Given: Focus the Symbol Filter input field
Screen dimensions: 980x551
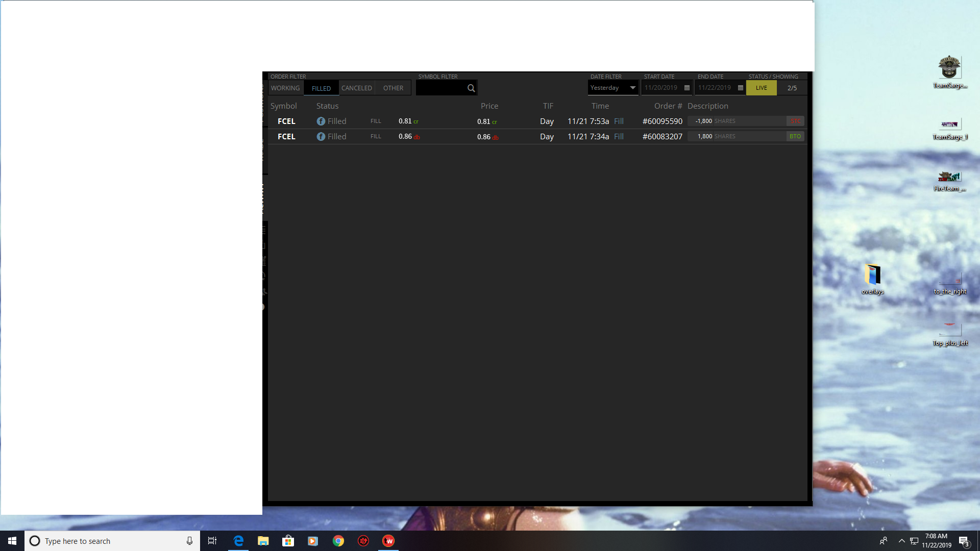Looking at the screenshot, I should [441, 88].
